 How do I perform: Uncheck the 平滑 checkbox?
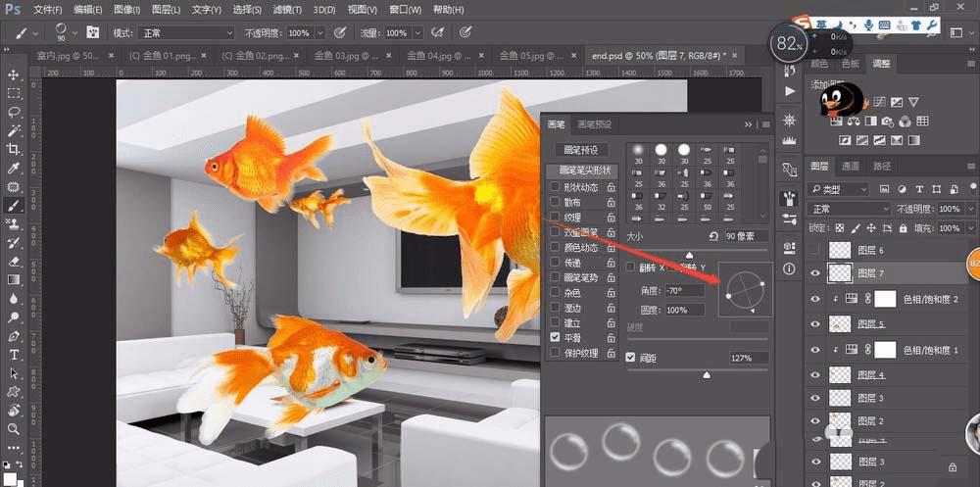tap(555, 338)
